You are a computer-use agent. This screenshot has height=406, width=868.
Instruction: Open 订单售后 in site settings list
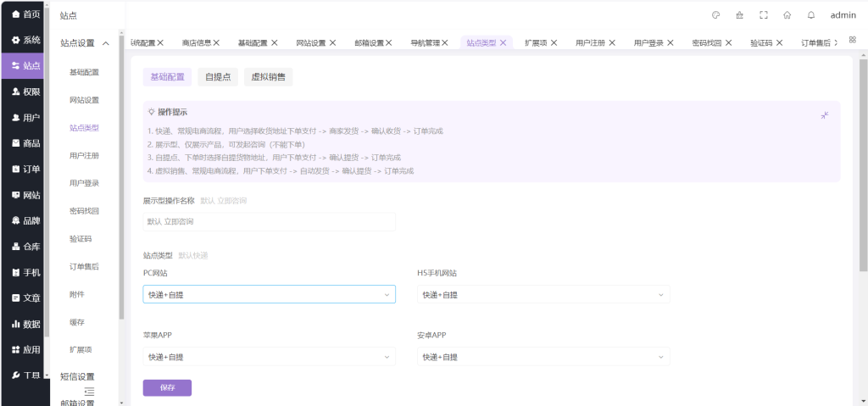click(x=84, y=267)
